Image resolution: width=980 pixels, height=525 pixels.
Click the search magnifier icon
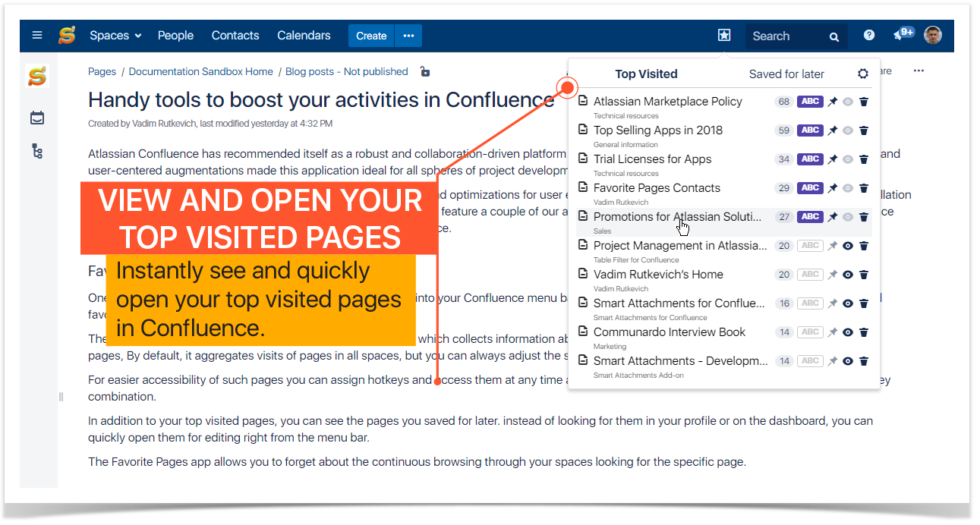coord(834,36)
